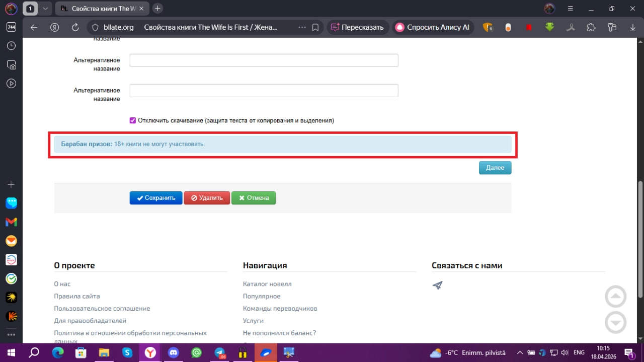644x362 pixels.
Task: Click the Telegram paper-plane contact icon
Action: coord(437,285)
